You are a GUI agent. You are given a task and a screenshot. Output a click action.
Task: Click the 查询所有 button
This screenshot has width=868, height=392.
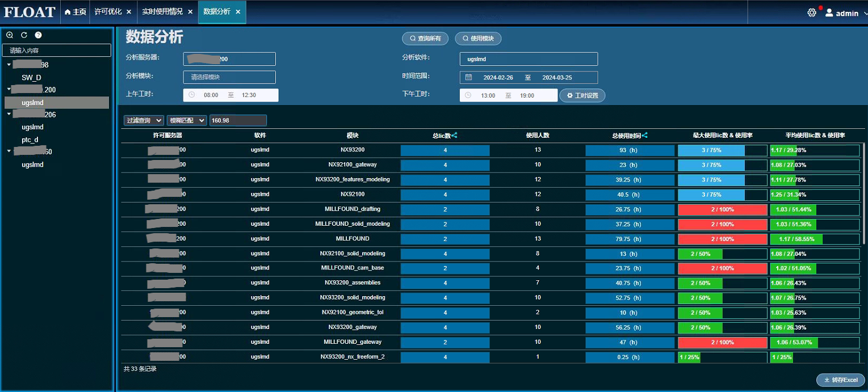[x=425, y=39]
